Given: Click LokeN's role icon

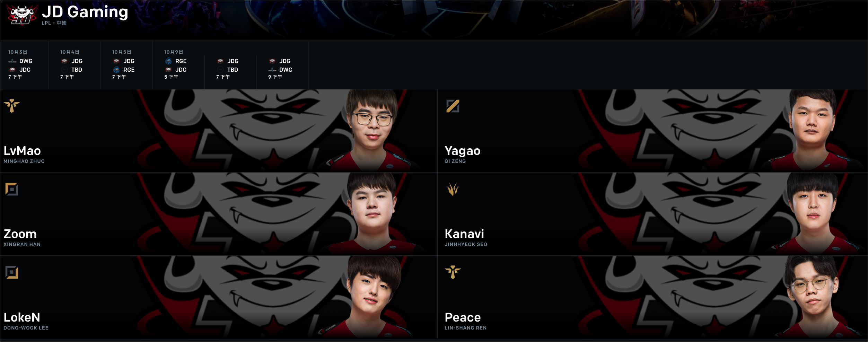Looking at the screenshot, I should point(12,272).
